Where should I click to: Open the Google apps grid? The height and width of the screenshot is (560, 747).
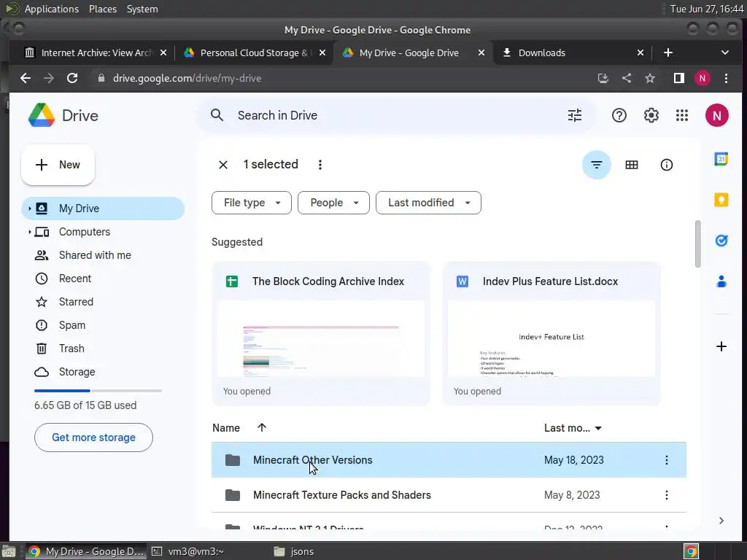(x=682, y=115)
